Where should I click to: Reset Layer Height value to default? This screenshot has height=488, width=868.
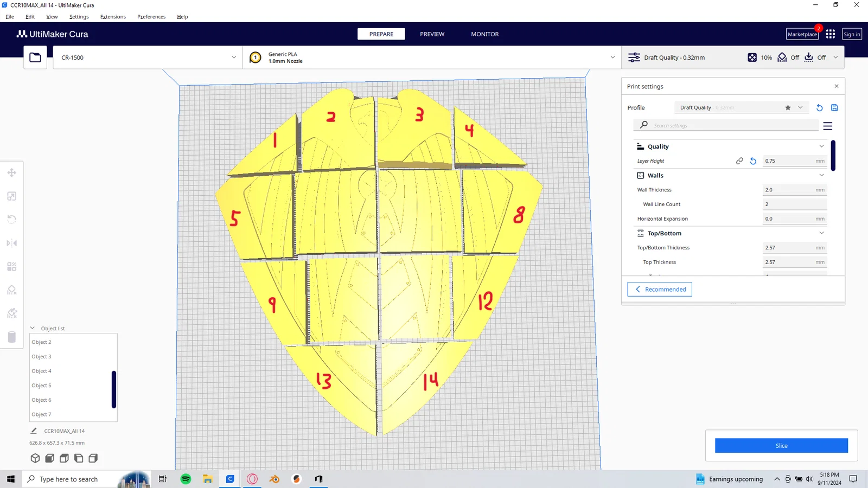click(x=753, y=161)
